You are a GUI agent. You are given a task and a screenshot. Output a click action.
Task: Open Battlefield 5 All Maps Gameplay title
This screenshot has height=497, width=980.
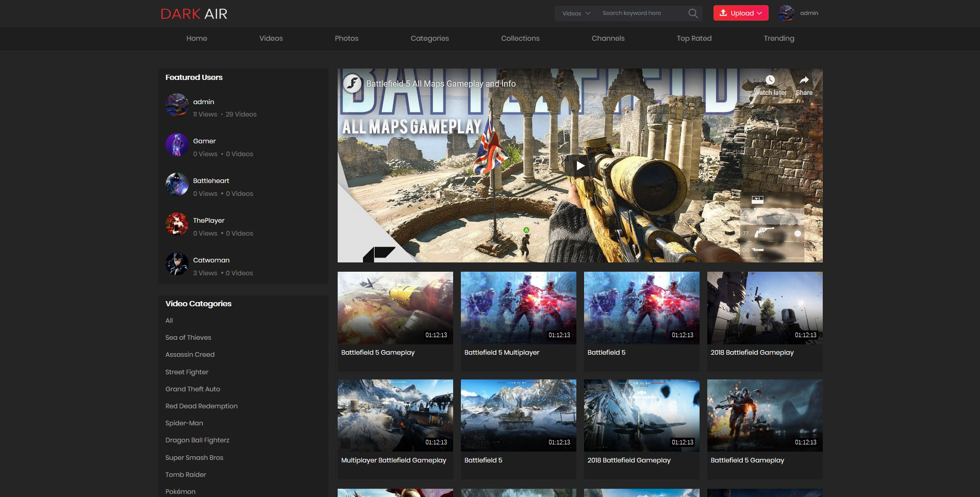[441, 84]
